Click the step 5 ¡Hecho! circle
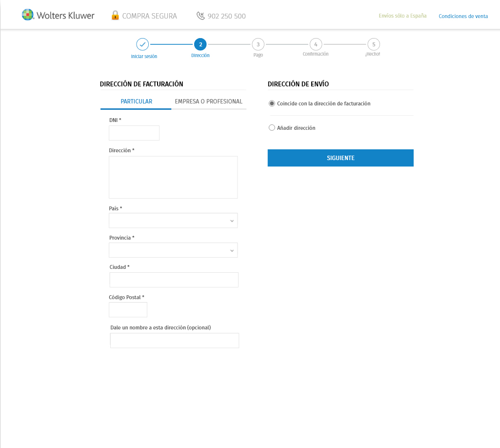500x448 pixels. coord(373,44)
